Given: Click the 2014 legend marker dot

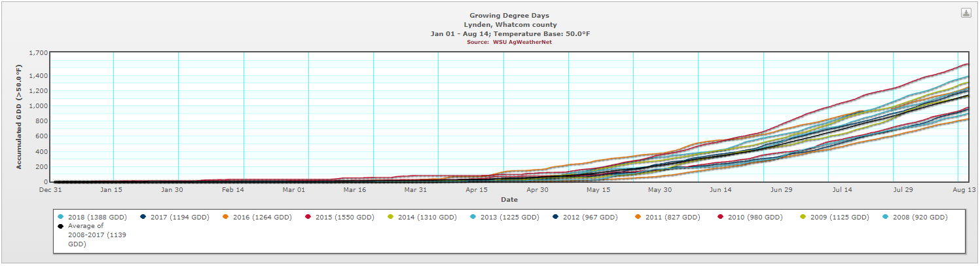Looking at the screenshot, I should [391, 217].
